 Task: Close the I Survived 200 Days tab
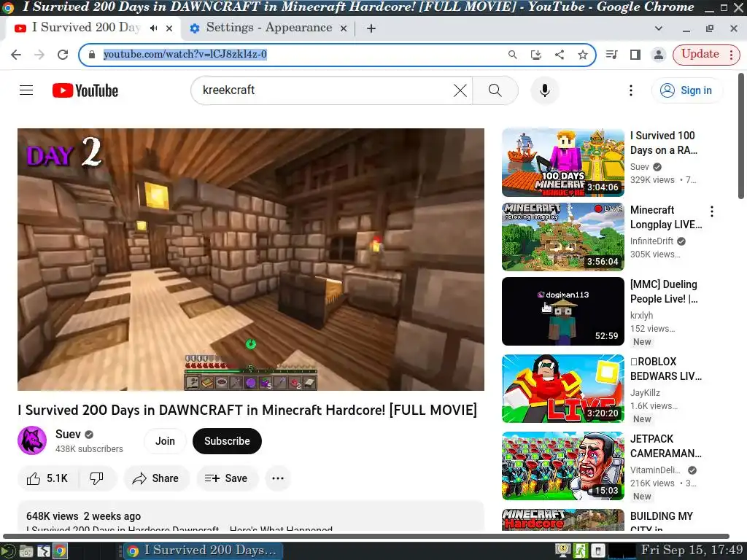click(169, 28)
